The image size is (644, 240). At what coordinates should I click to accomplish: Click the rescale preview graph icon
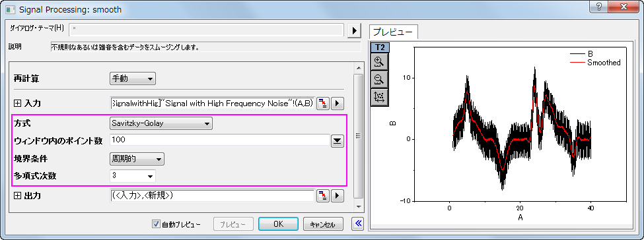tap(379, 97)
